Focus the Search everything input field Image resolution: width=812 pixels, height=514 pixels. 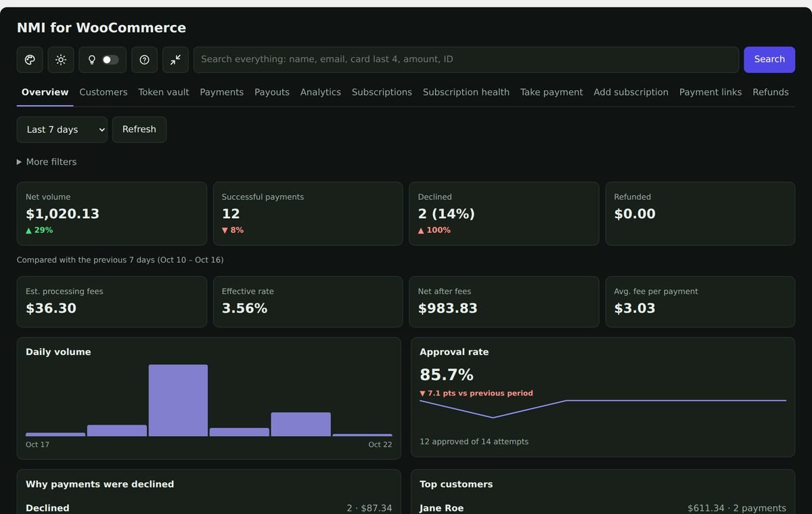coord(466,60)
